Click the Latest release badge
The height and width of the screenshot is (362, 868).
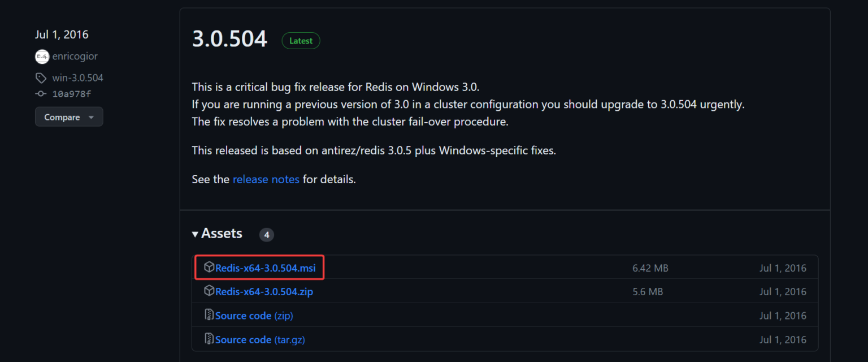click(301, 41)
